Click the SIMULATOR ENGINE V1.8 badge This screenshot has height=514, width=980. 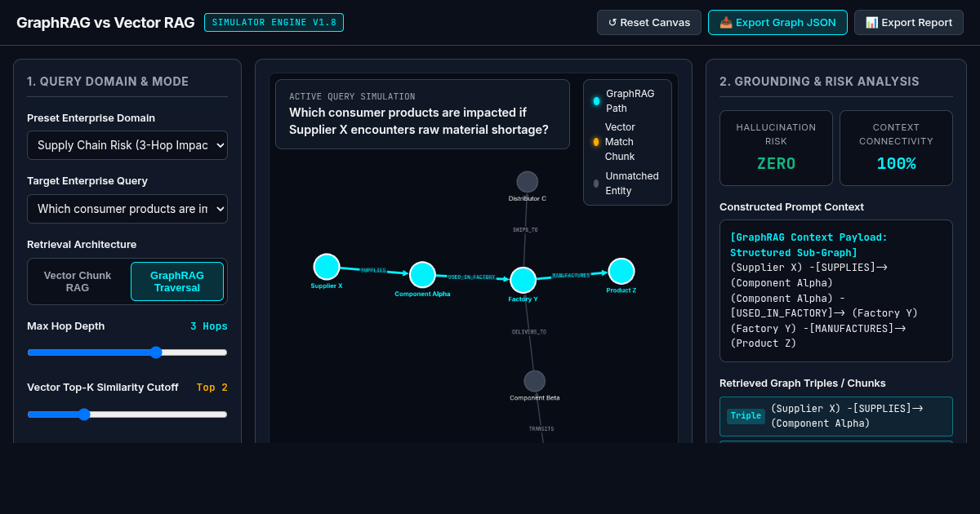click(x=274, y=22)
